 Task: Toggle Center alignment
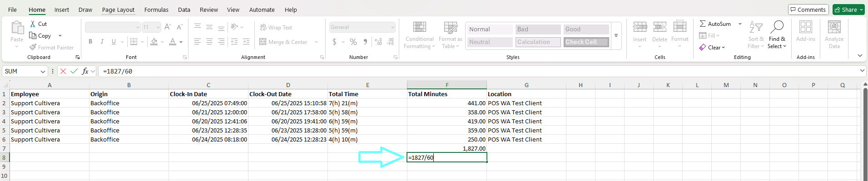pyautogui.click(x=209, y=42)
